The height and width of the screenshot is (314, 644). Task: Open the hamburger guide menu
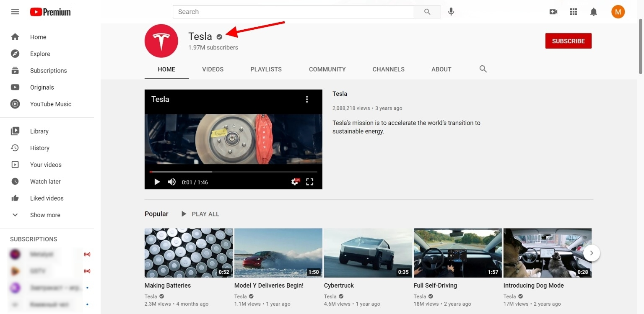(x=15, y=12)
